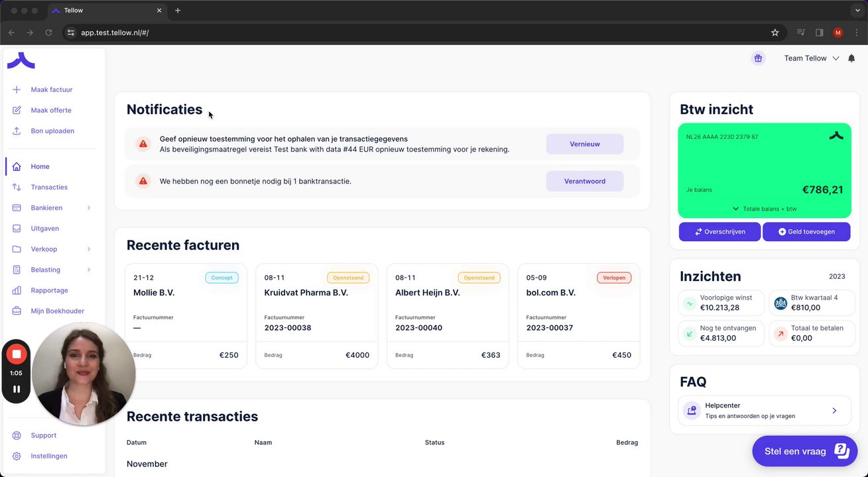Click the Verantwoord button
The image size is (868, 477).
(x=585, y=181)
